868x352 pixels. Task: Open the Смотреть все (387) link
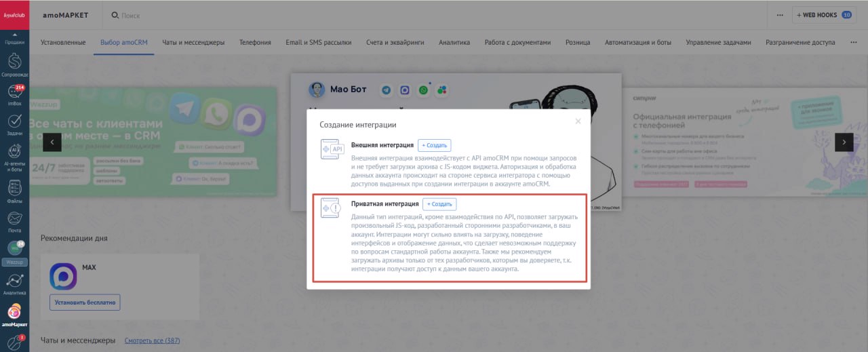153,340
